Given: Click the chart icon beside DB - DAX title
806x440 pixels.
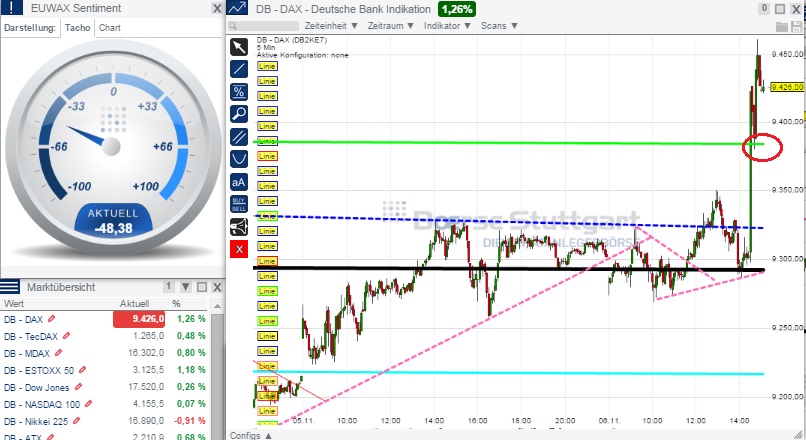Looking at the screenshot, I should pyautogui.click(x=237, y=8).
